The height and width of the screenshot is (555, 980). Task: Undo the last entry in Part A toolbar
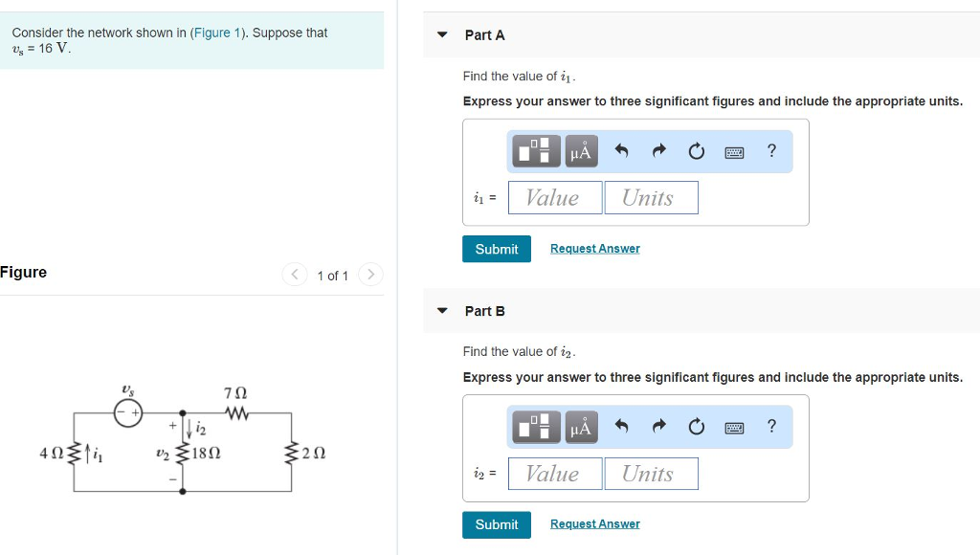coord(618,150)
